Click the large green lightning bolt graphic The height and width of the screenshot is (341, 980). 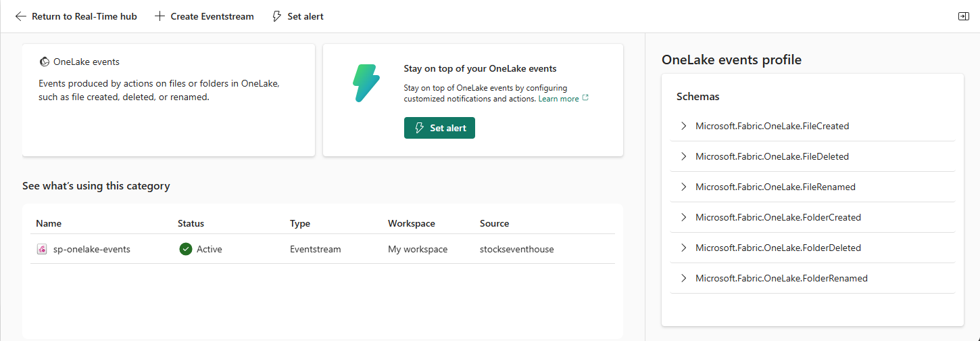(366, 83)
